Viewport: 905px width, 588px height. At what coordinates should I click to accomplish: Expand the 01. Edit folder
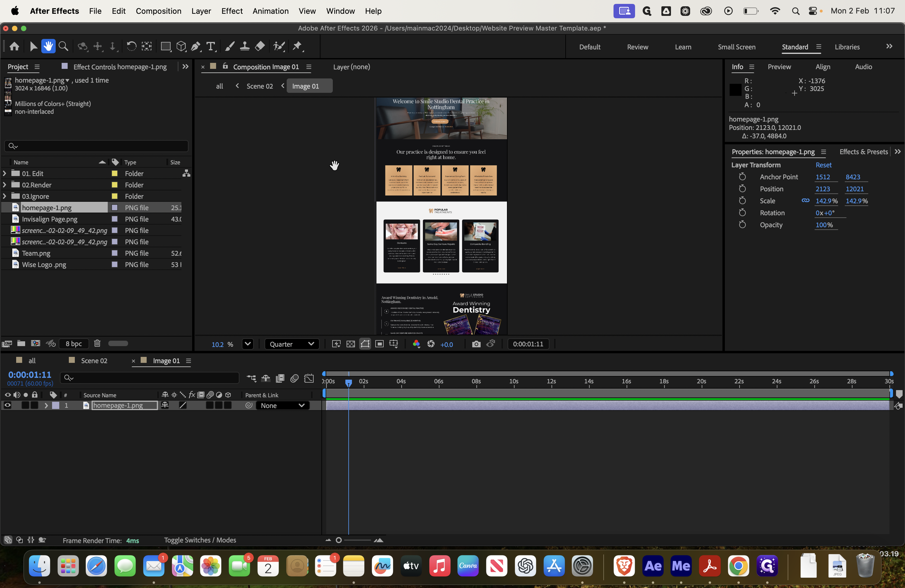click(4, 173)
